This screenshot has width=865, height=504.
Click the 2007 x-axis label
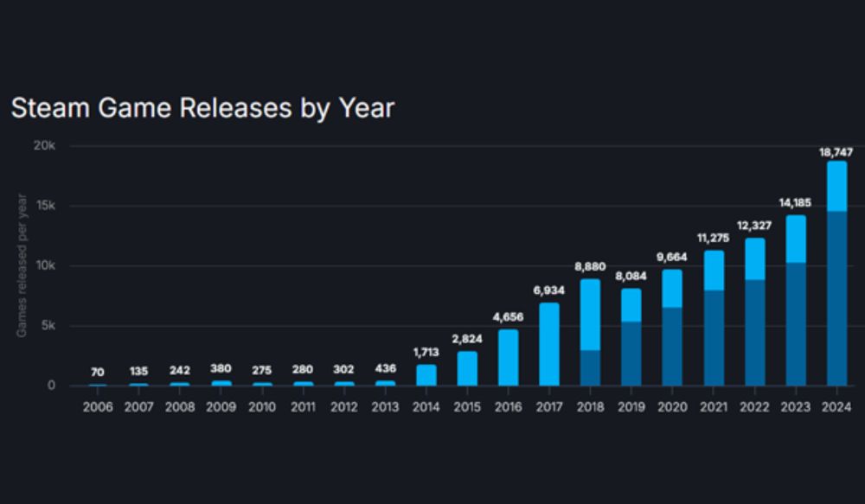[x=138, y=407]
